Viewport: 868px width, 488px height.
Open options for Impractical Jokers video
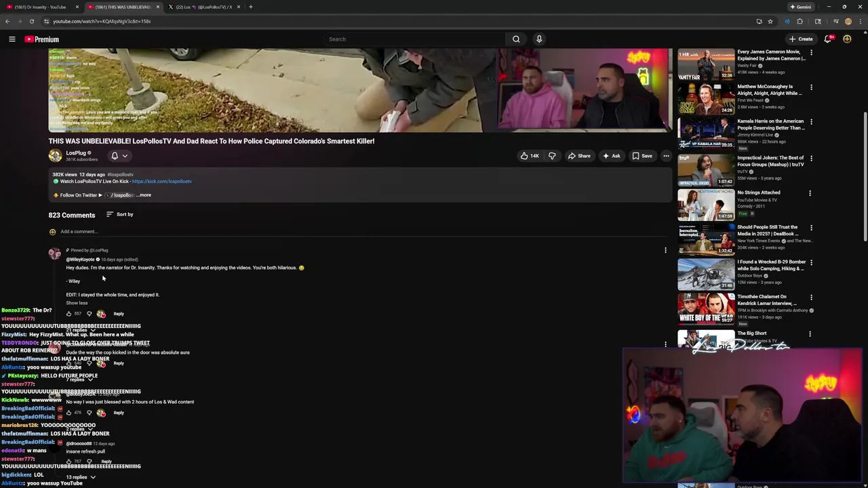pos(810,158)
